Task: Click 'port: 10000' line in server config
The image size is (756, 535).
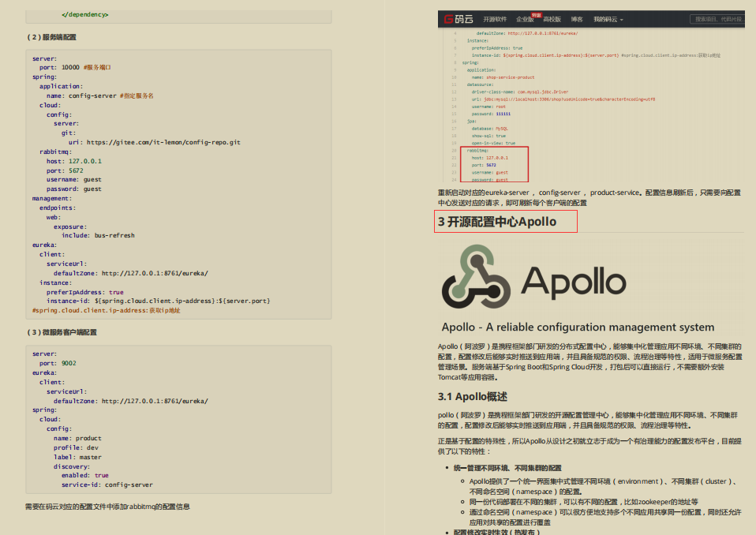Action: click(59, 68)
